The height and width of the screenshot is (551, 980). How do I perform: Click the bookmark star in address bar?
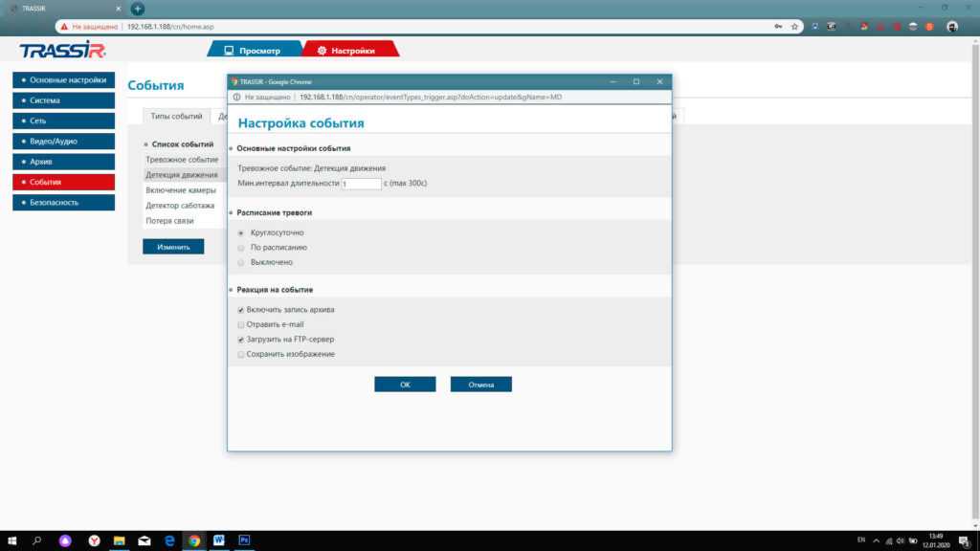click(x=794, y=27)
